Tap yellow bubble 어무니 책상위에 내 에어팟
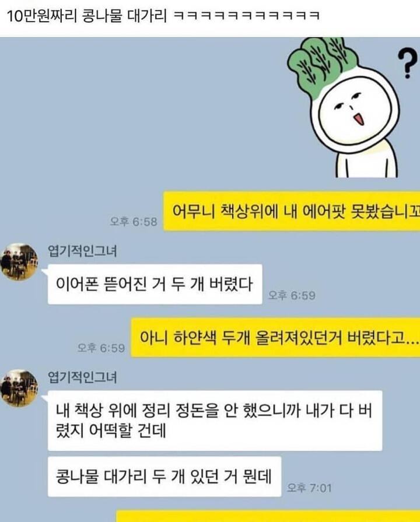 pos(292,211)
